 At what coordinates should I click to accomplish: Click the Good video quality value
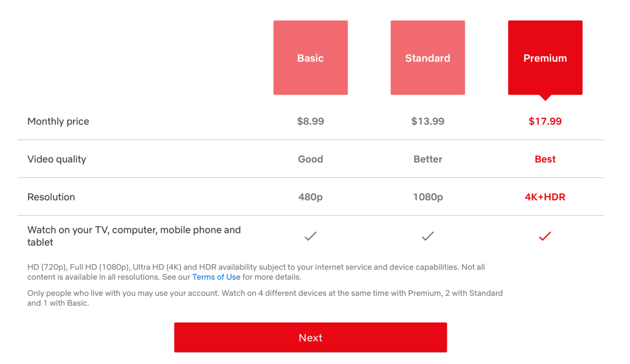[310, 159]
